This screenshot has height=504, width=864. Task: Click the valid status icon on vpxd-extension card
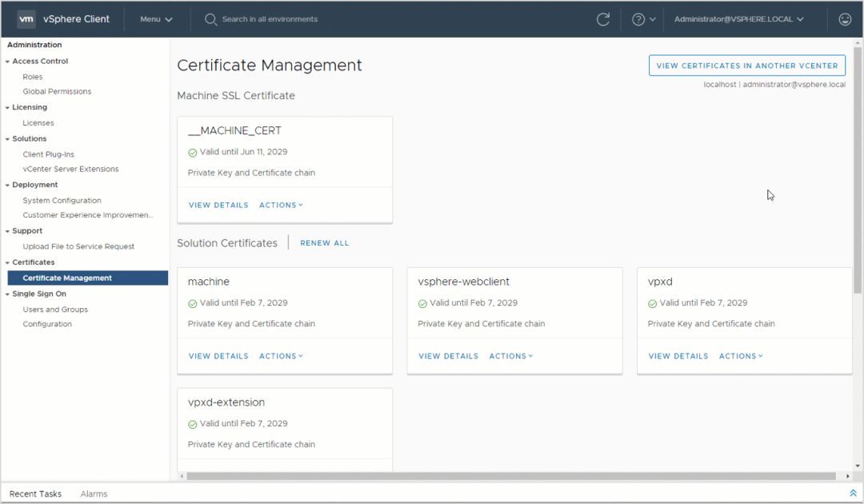(192, 424)
